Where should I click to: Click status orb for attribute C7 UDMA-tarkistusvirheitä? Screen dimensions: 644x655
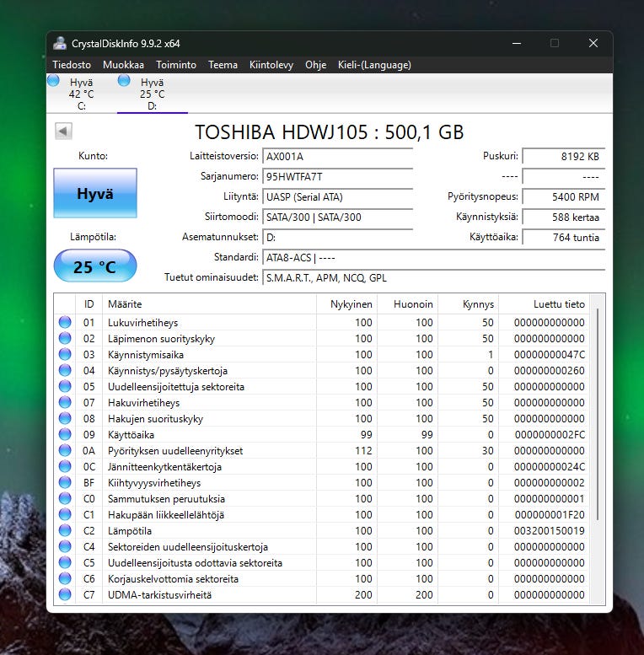pos(65,594)
